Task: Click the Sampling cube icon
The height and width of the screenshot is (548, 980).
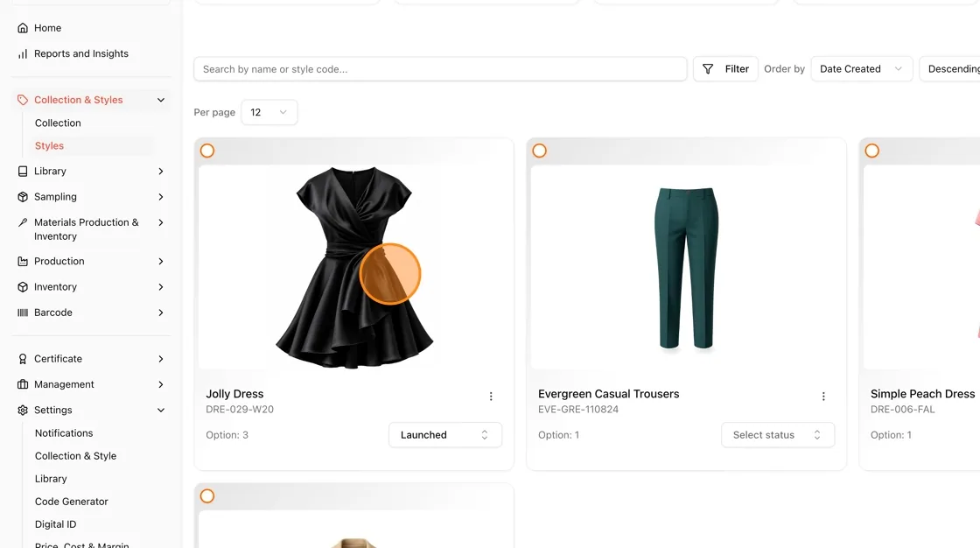Action: [23, 197]
